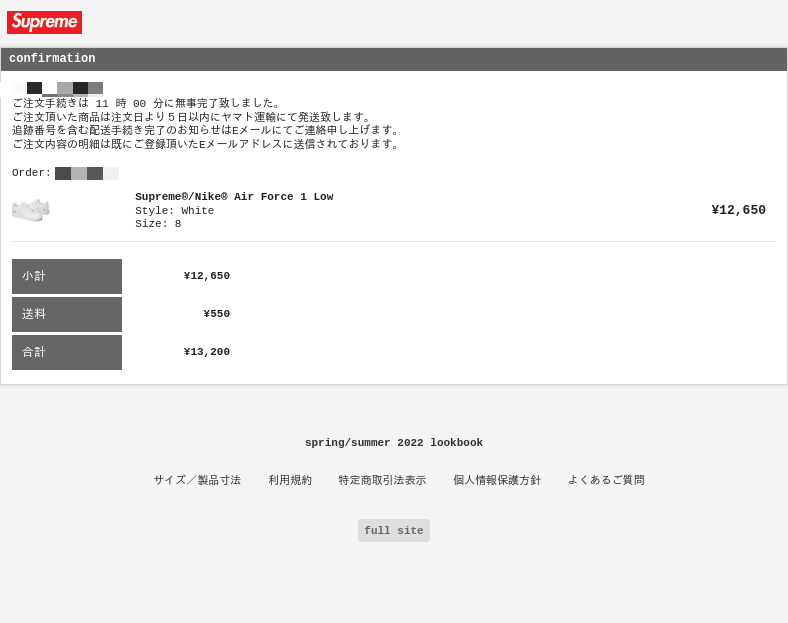Open the Air Force 1 shoe thumbnail

31,210
